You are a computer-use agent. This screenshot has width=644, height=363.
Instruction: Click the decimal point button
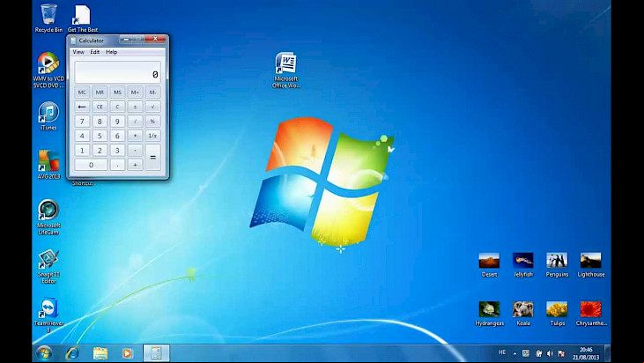coord(117,165)
